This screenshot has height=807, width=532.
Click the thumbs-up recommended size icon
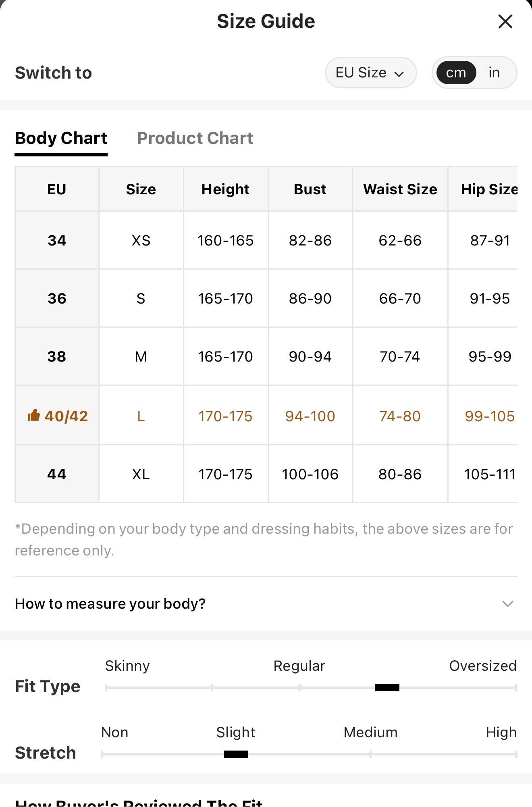click(x=33, y=415)
